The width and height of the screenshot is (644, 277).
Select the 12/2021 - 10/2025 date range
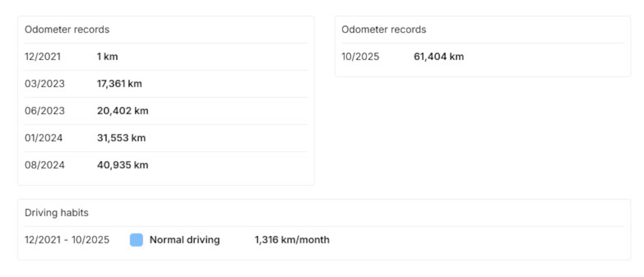tap(67, 240)
